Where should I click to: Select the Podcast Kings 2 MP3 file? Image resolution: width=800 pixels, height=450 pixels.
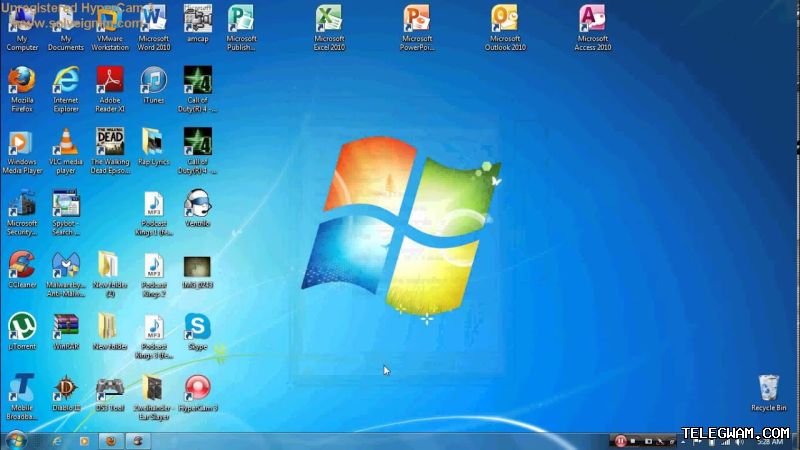point(154,276)
